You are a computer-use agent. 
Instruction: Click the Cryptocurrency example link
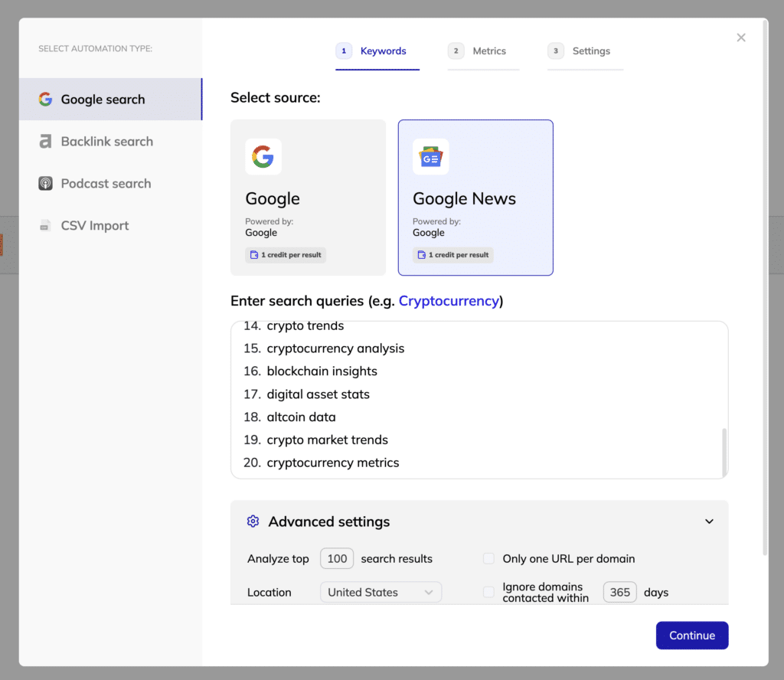click(449, 301)
